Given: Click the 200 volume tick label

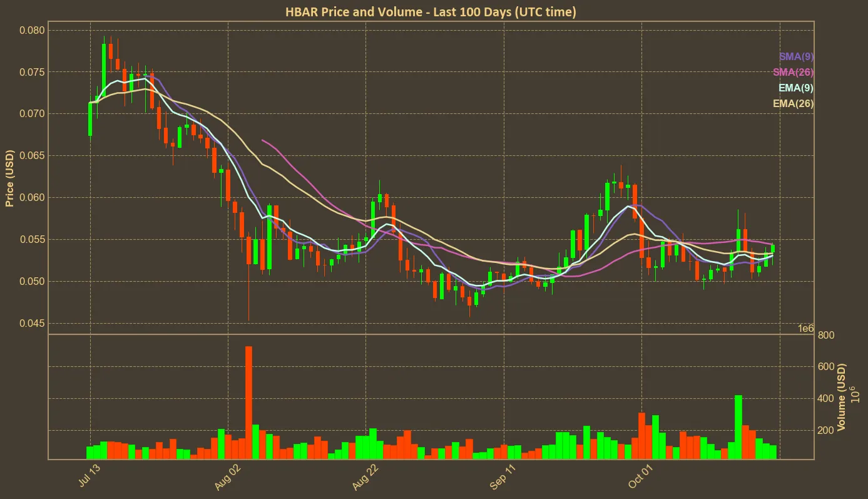Looking at the screenshot, I should [826, 431].
